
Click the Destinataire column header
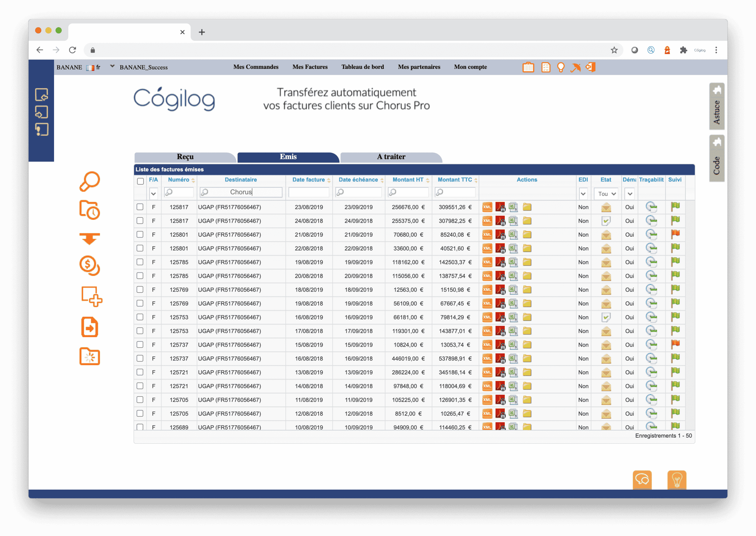pyautogui.click(x=241, y=180)
